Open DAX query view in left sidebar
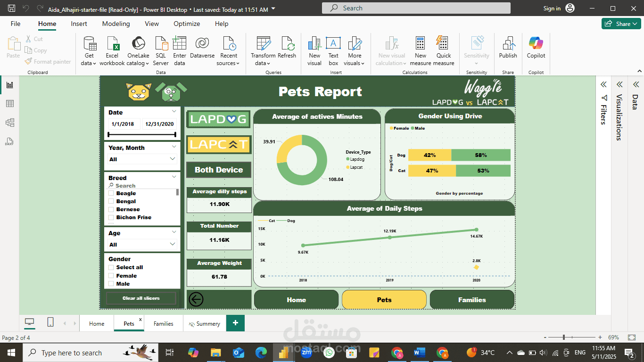644x362 pixels. point(10,141)
